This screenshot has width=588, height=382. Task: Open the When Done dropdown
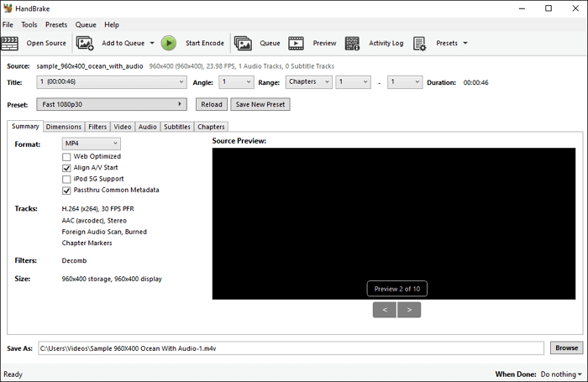[x=560, y=374]
